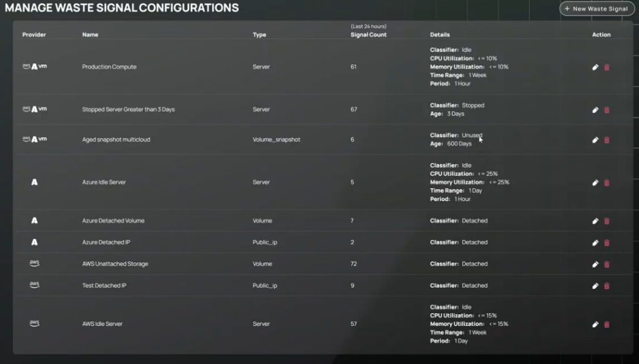The width and height of the screenshot is (639, 364).
Task: Delete the Production Compute waste signal
Action: pyautogui.click(x=608, y=67)
